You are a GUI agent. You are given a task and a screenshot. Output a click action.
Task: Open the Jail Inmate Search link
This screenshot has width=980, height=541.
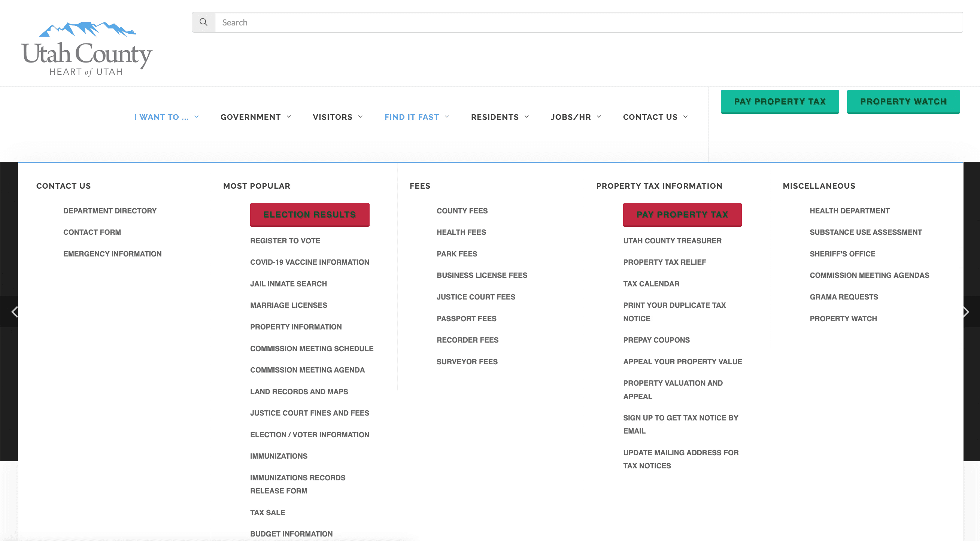coord(288,284)
